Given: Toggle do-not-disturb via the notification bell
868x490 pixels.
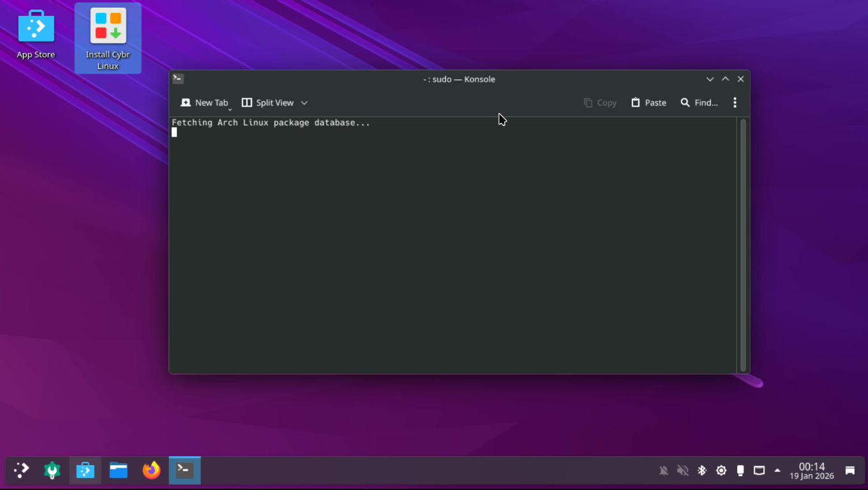Looking at the screenshot, I should [664, 470].
